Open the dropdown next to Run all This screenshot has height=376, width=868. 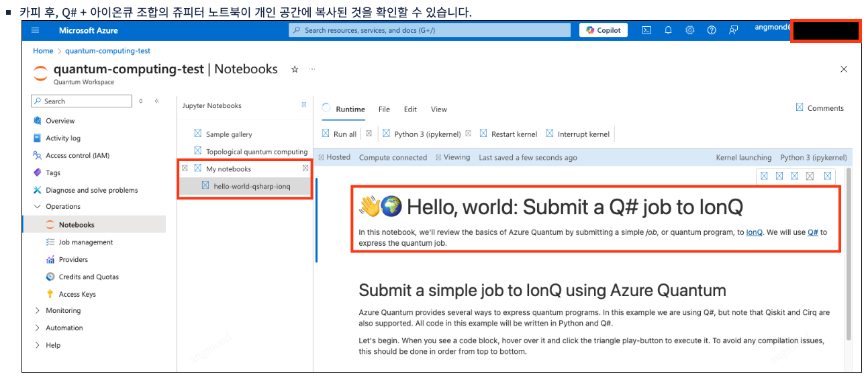(369, 134)
